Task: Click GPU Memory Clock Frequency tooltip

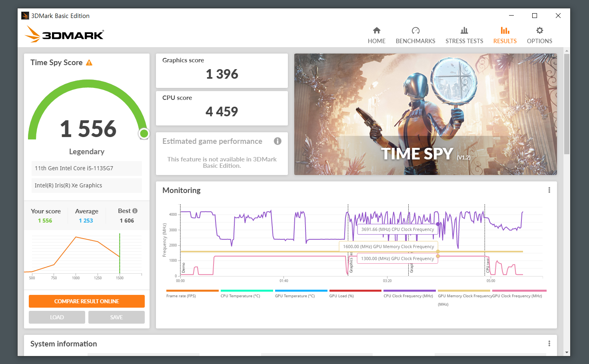Action: pyautogui.click(x=389, y=247)
